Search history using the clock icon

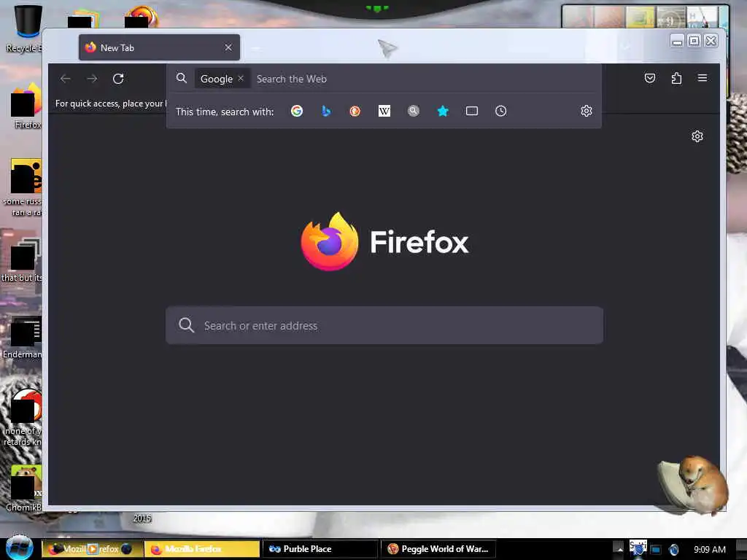(500, 111)
